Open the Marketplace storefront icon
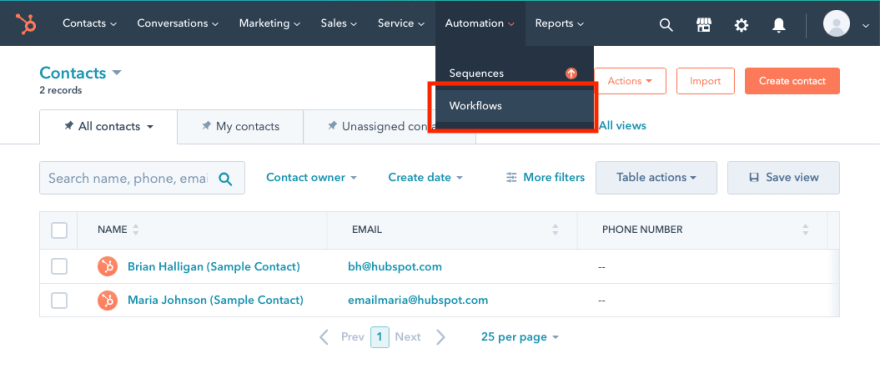This screenshot has height=374, width=880. coord(704,25)
